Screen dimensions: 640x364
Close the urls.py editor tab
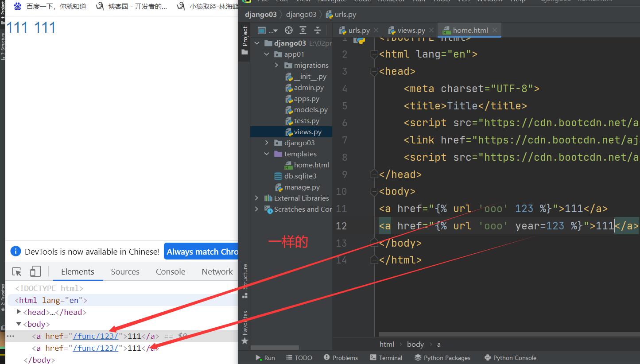[376, 30]
